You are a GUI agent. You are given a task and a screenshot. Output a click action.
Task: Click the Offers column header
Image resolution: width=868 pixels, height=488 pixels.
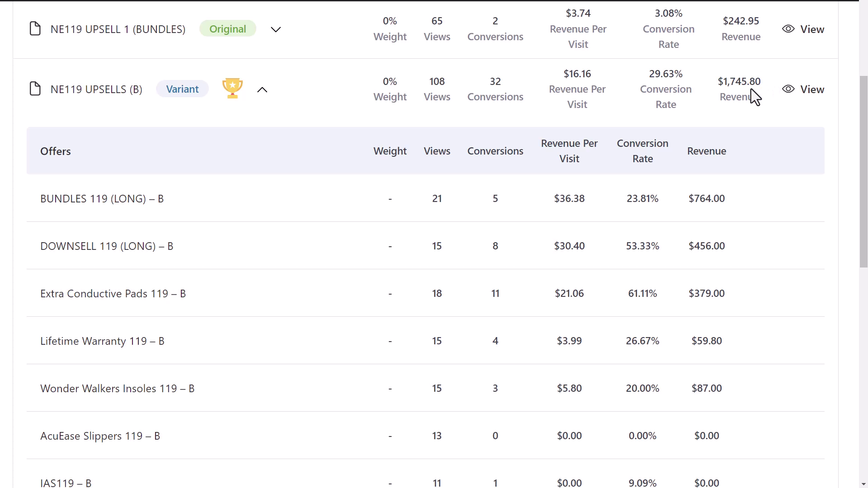55,151
